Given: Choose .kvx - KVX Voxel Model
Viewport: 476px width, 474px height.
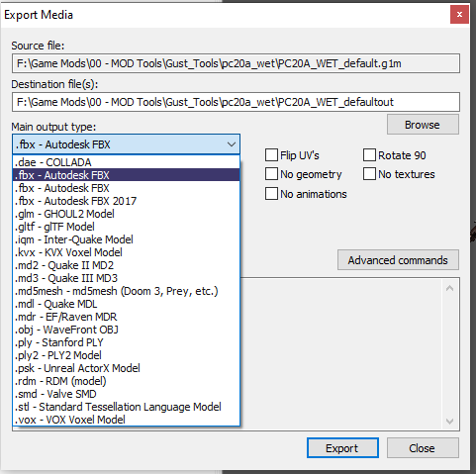Looking at the screenshot, I should 126,252.
